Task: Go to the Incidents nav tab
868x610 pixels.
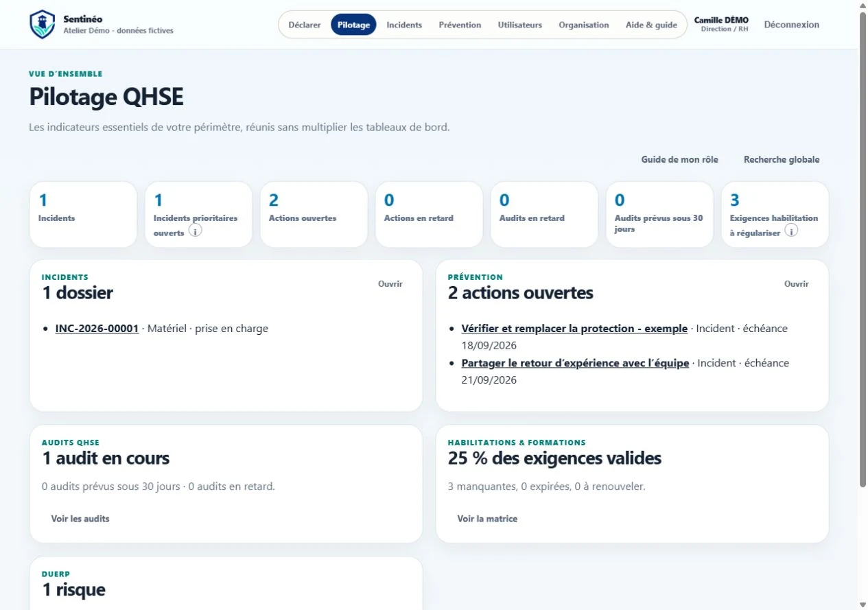Action: (404, 25)
